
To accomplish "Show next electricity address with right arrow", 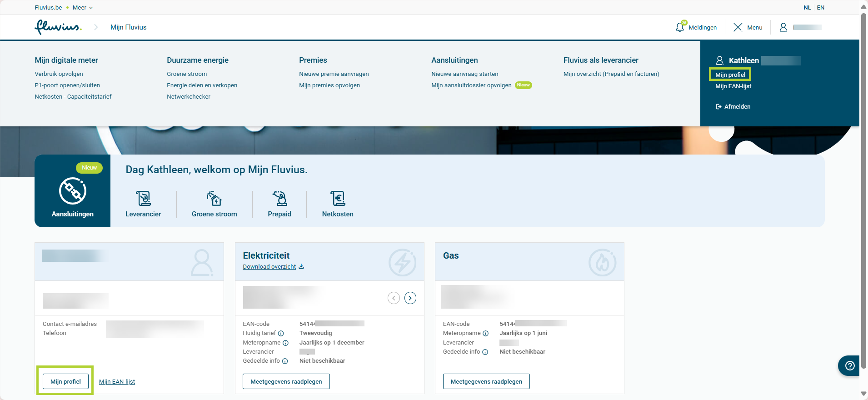I will (410, 298).
